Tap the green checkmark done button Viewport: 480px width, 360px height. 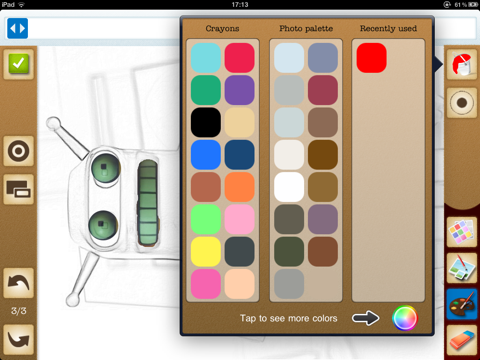click(x=19, y=64)
